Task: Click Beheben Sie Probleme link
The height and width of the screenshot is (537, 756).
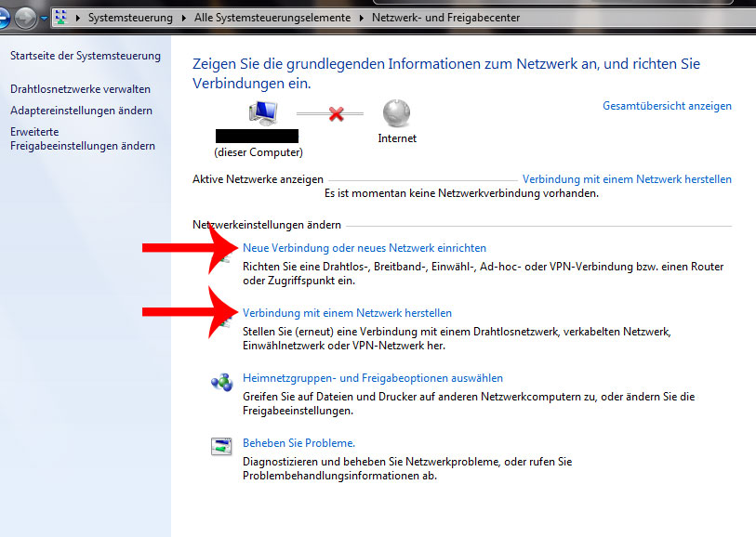Action: coord(298,443)
